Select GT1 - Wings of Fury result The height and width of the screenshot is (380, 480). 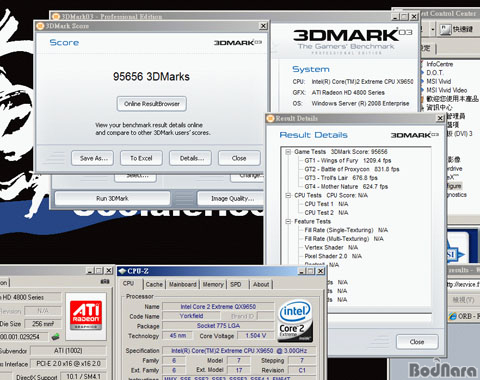[348, 161]
